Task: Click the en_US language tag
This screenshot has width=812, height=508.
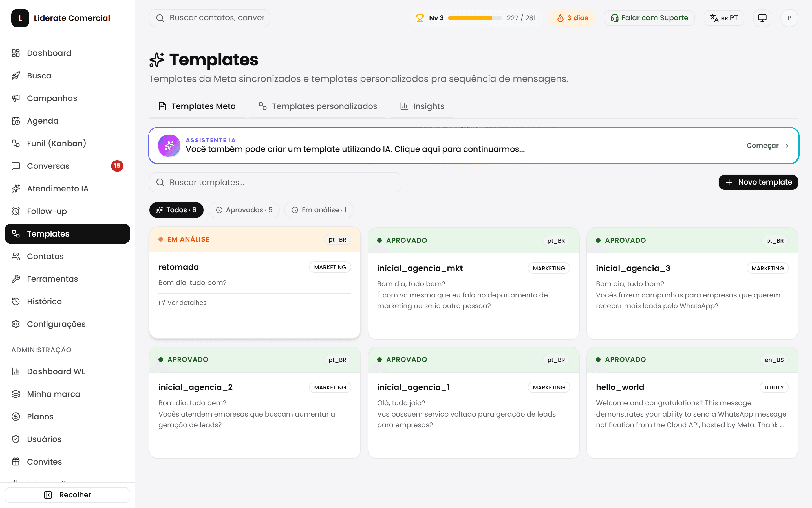Action: click(x=774, y=360)
